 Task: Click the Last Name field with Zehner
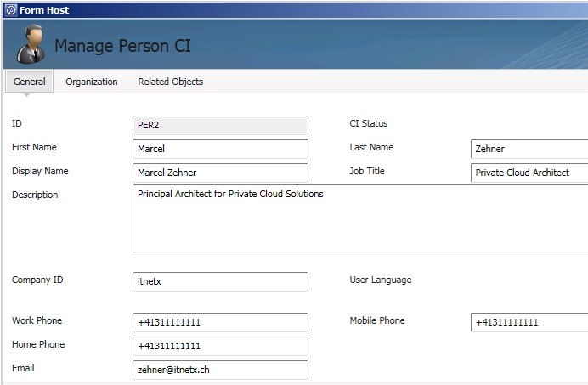[x=529, y=149]
